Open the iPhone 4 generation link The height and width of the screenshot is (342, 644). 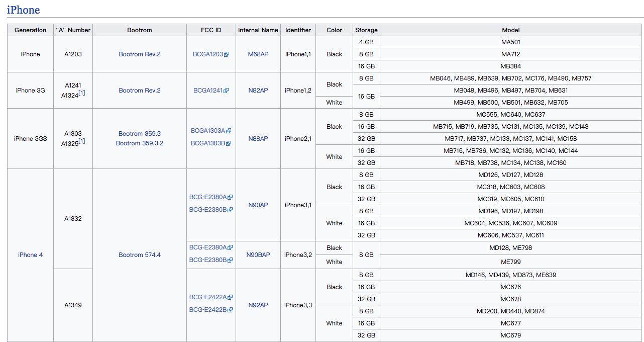coord(30,255)
